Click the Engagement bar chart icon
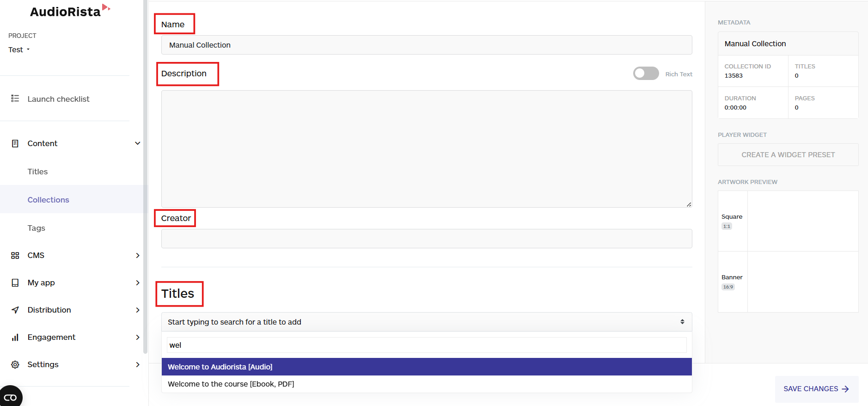 (x=15, y=337)
